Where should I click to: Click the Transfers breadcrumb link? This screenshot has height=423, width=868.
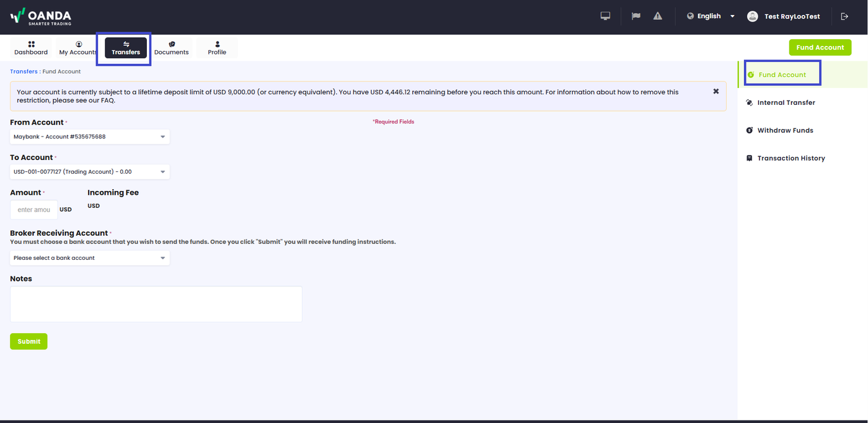[24, 71]
